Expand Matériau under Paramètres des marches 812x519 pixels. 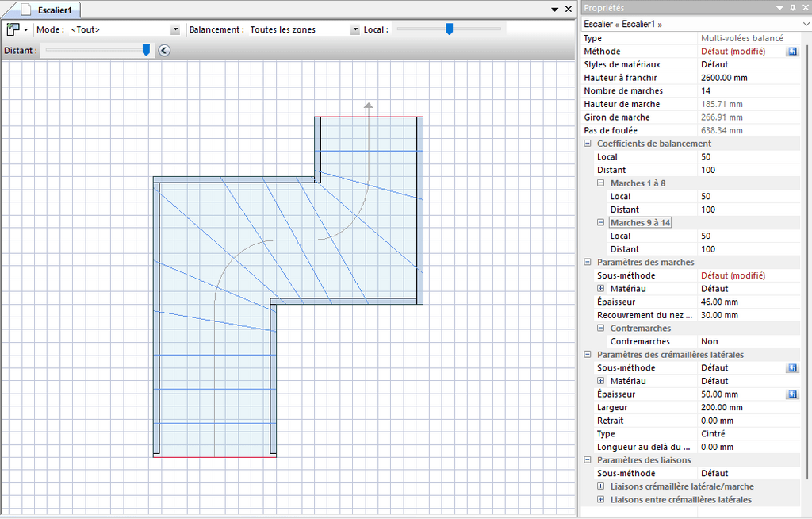(x=601, y=288)
